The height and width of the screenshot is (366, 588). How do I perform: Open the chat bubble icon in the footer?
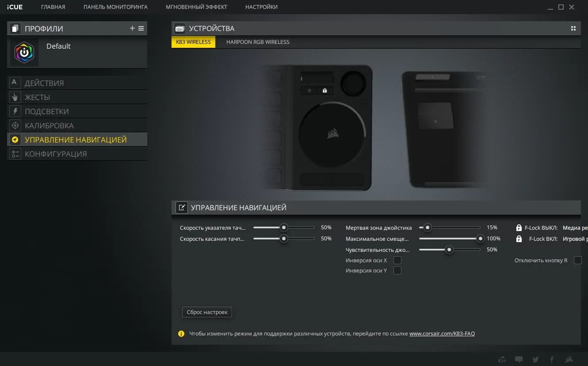tap(519, 359)
